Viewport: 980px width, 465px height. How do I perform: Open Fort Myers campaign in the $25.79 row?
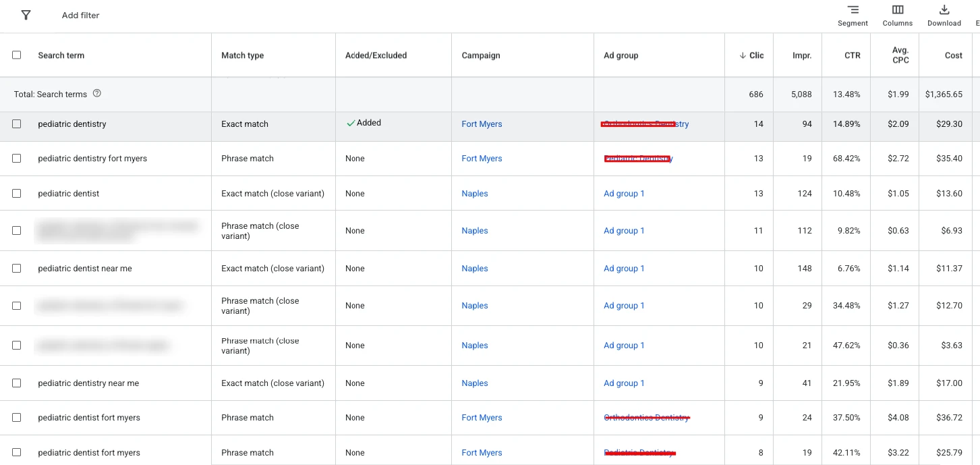click(x=482, y=453)
